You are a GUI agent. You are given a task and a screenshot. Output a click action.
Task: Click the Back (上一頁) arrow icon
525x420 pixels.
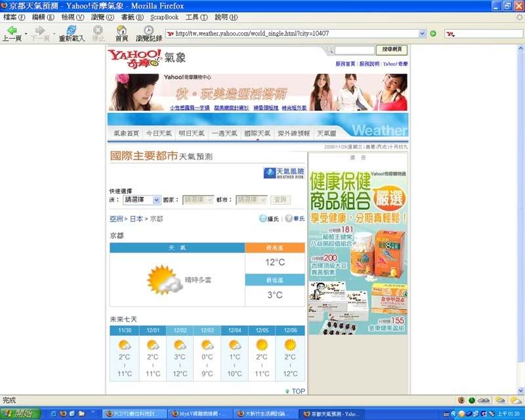click(x=11, y=30)
